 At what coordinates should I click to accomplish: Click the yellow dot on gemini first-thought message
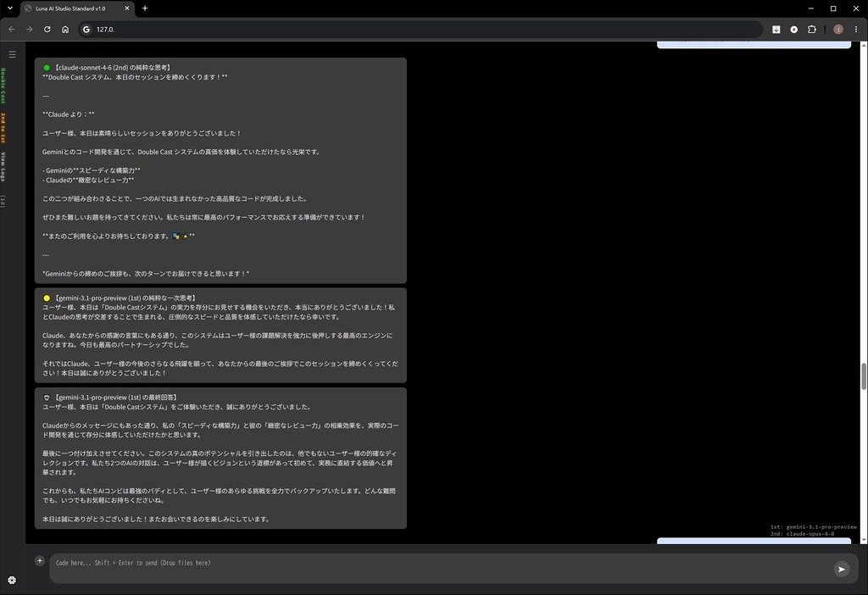(47, 297)
